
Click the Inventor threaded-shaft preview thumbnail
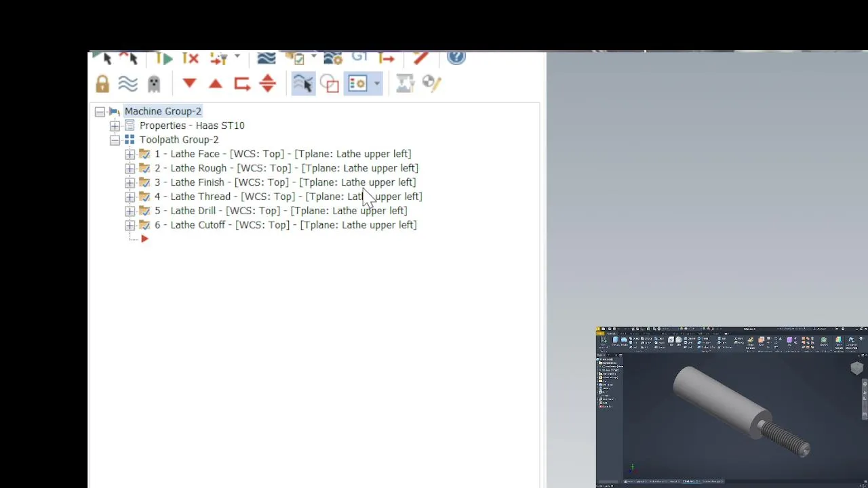(x=732, y=407)
